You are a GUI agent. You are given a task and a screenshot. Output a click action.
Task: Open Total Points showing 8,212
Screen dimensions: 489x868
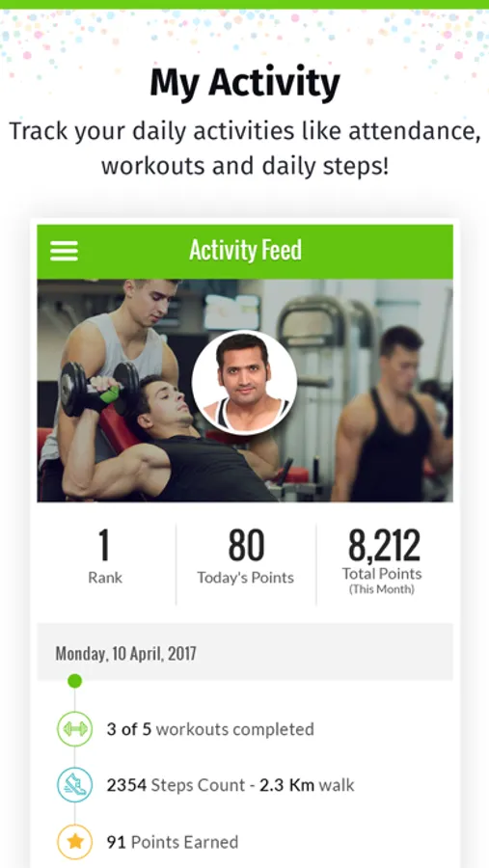click(x=382, y=561)
